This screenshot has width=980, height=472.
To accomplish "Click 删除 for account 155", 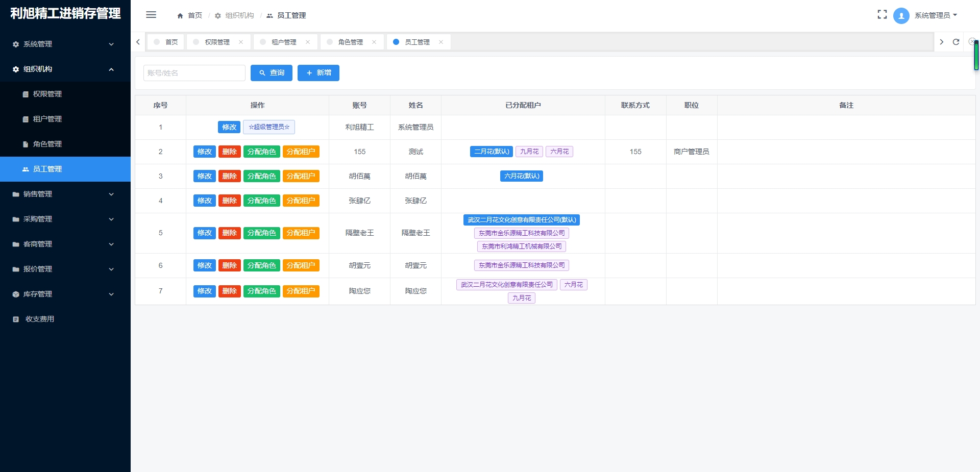I will pyautogui.click(x=230, y=152).
